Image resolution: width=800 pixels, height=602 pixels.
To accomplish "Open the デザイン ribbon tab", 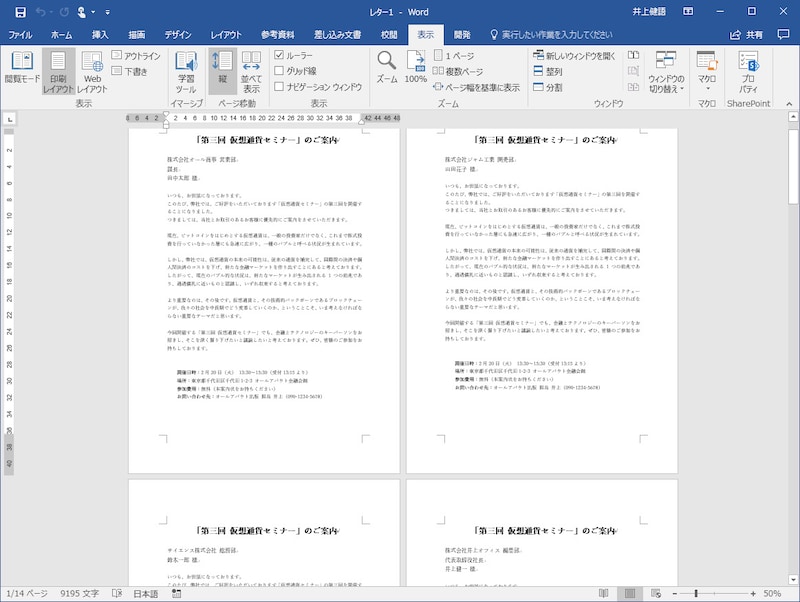I will click(178, 33).
